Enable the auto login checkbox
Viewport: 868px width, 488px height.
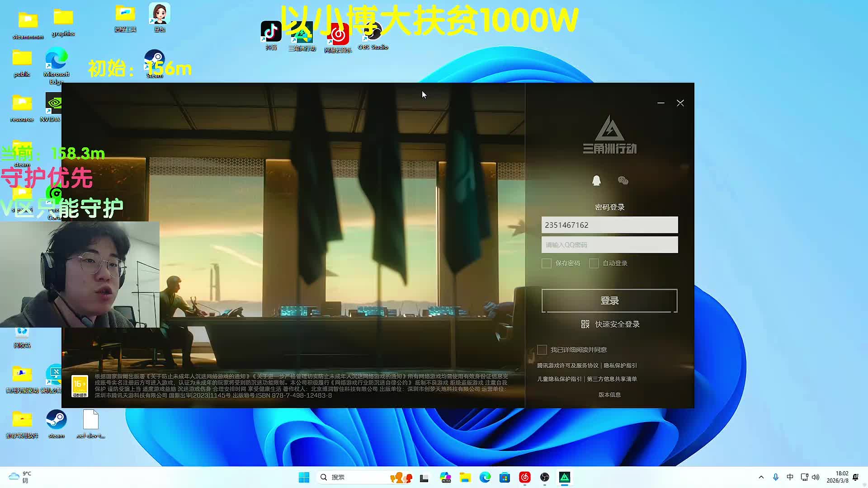(594, 263)
